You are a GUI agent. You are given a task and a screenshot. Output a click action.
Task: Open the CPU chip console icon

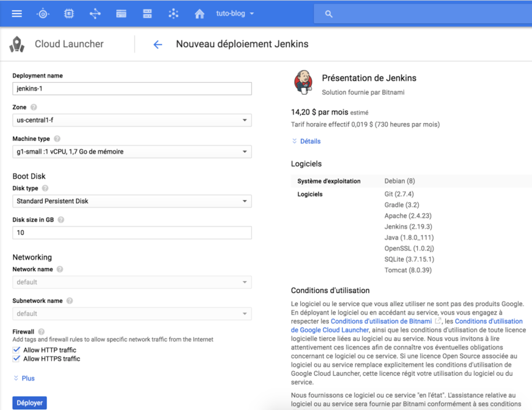pos(68,13)
